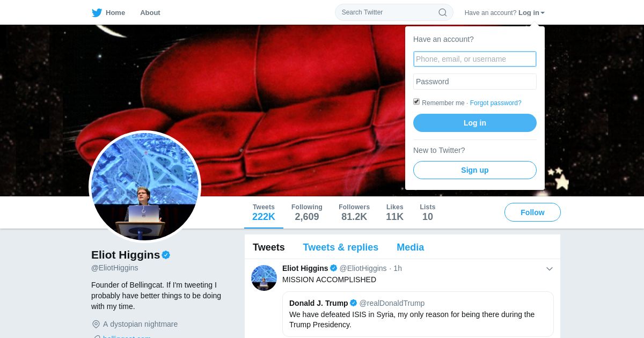Screen dimensions: 644x338
Task: Click the Sign up button
Action: coord(475,170)
